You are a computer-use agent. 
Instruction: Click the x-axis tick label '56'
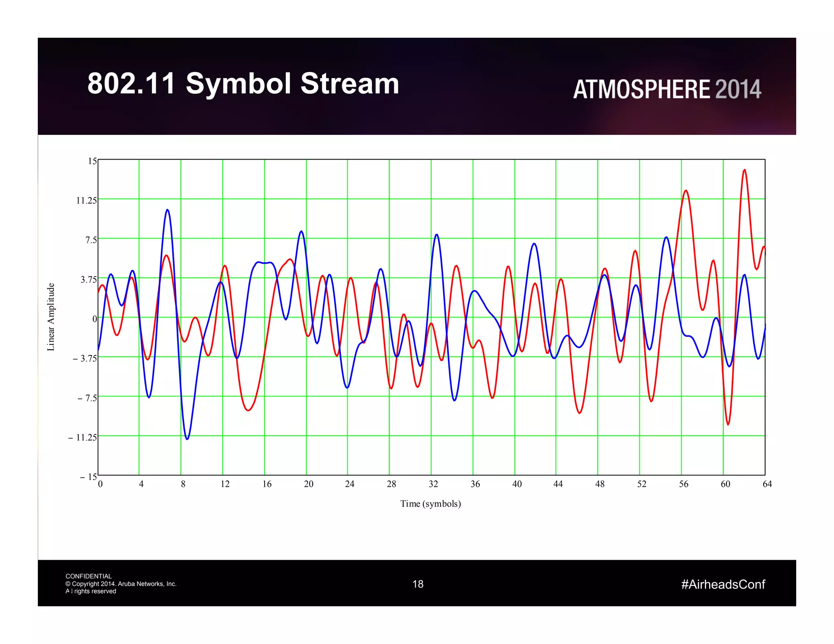684,484
